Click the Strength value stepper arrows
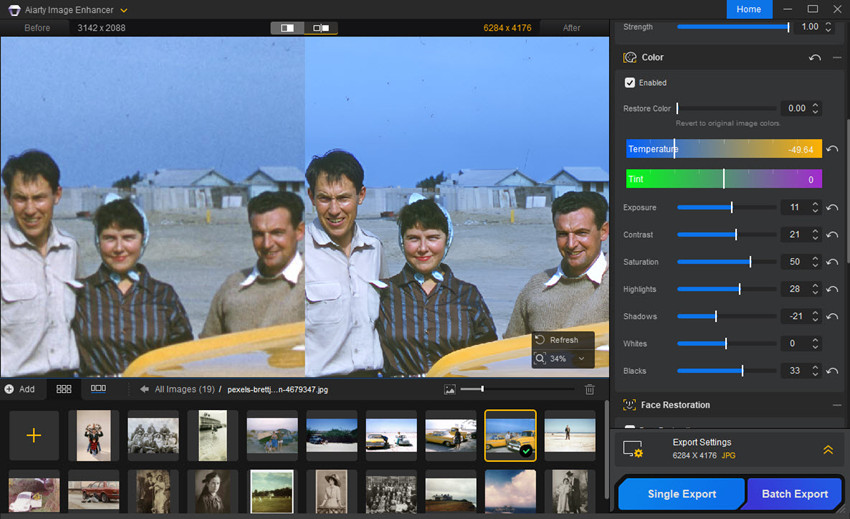Image resolution: width=850 pixels, height=519 pixels. pyautogui.click(x=828, y=27)
